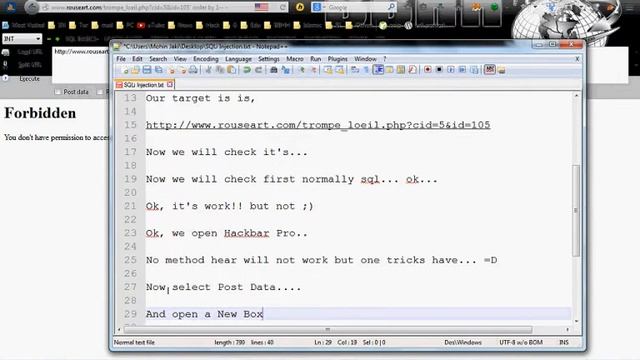640x360 pixels.
Task: Click Load URL in Firefox Hackbar
Action: (30, 52)
